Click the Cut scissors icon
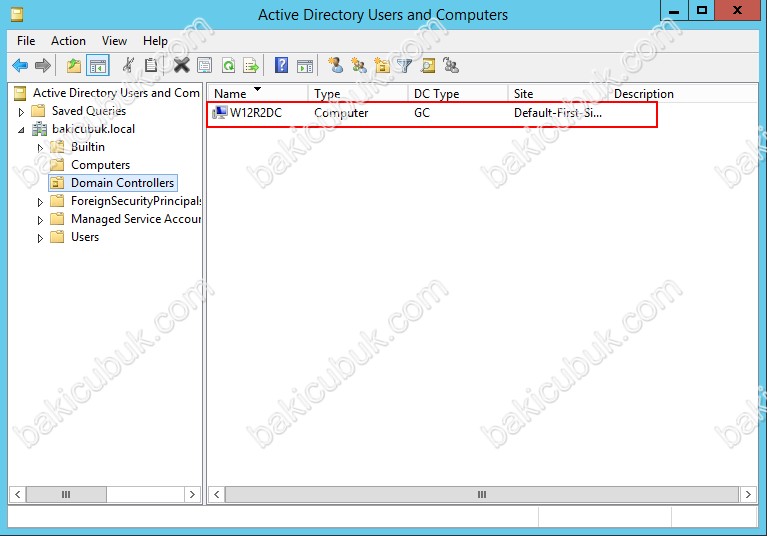 point(128,65)
